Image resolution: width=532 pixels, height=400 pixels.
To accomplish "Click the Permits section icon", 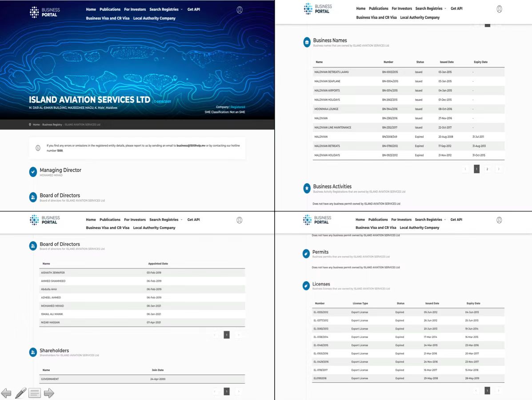I will [306, 253].
